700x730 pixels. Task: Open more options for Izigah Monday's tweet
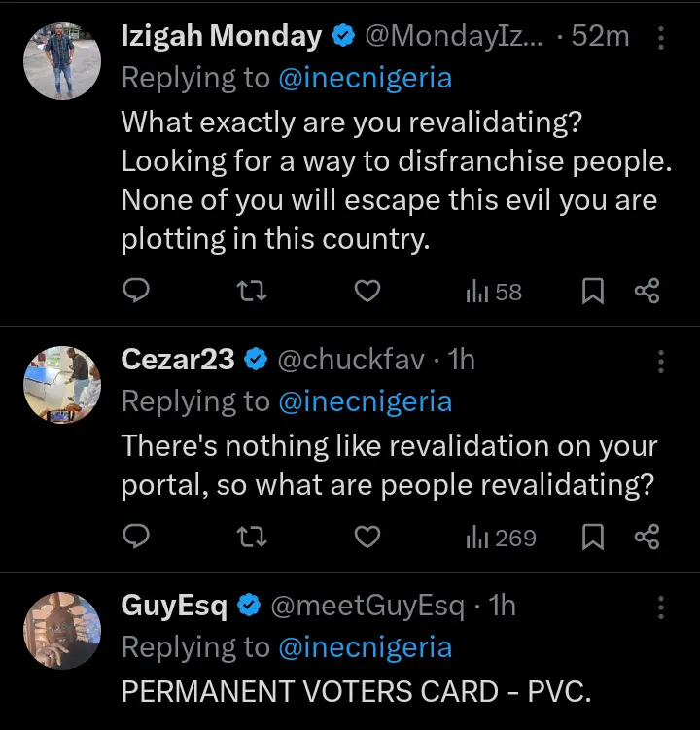click(661, 38)
